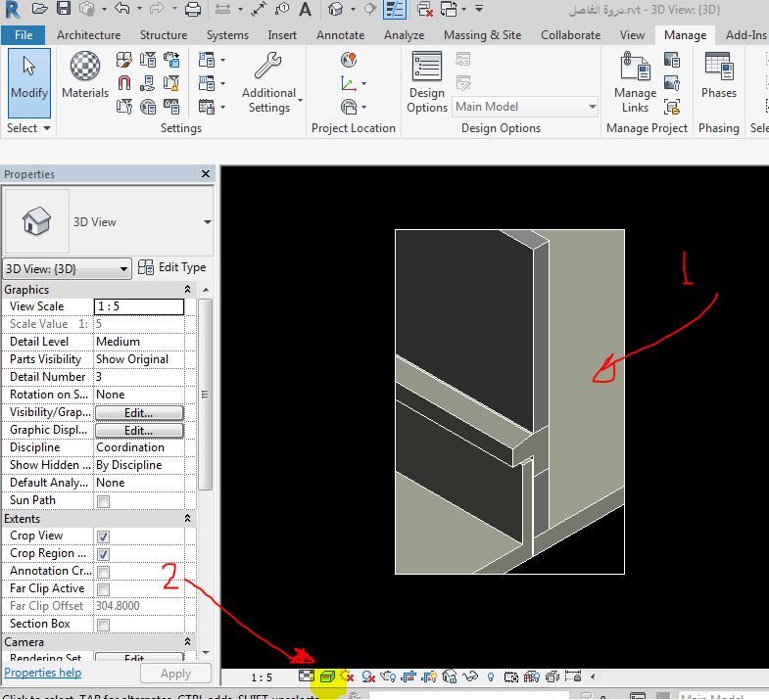
Task: Open the Structural Settings dropdown arrow
Action: pyautogui.click(x=222, y=60)
